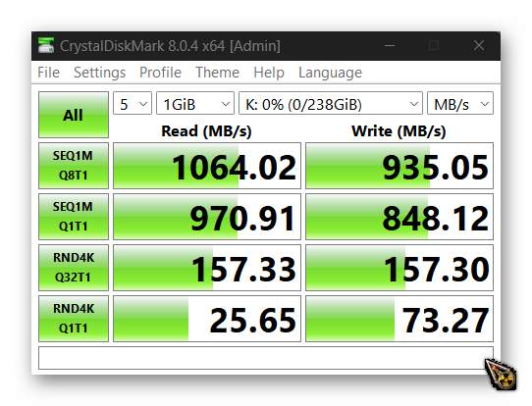Run all benchmarks with the All button

74,115
